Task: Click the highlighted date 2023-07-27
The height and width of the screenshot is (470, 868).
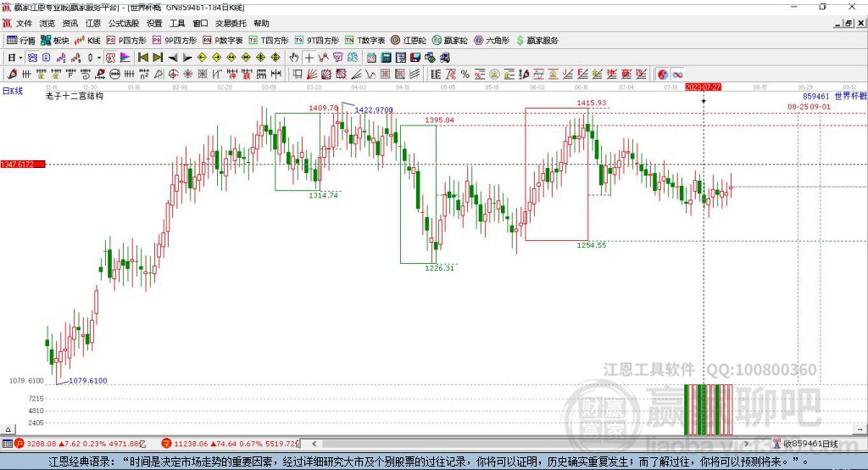Action: click(703, 87)
